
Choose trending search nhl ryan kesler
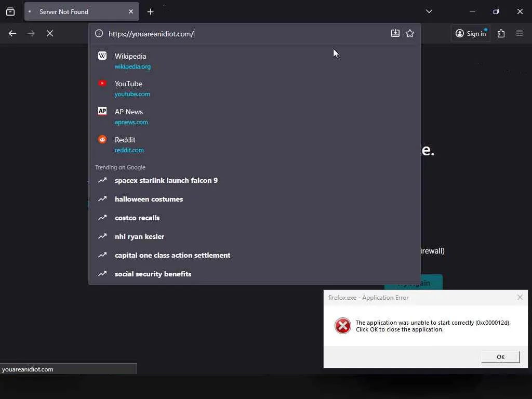(x=255, y=236)
